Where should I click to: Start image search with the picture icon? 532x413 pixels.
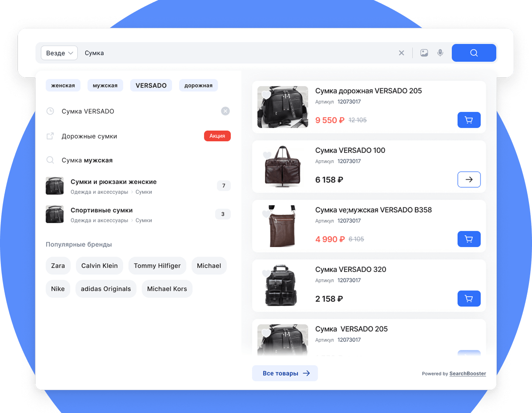[424, 53]
